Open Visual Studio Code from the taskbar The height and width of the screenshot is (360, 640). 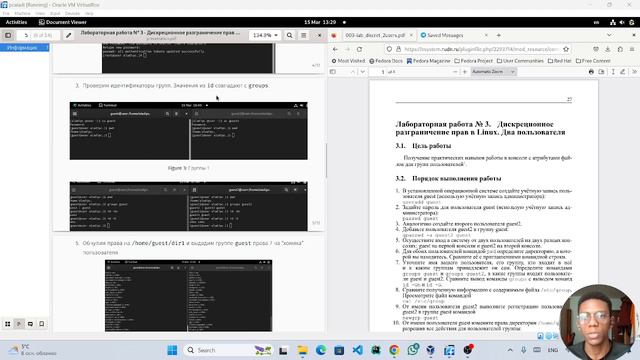[358, 350]
